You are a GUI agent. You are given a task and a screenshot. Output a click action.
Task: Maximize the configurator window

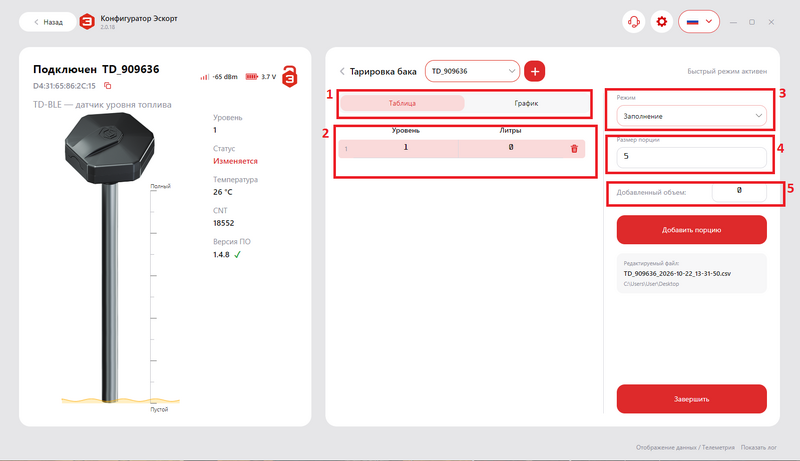click(752, 22)
